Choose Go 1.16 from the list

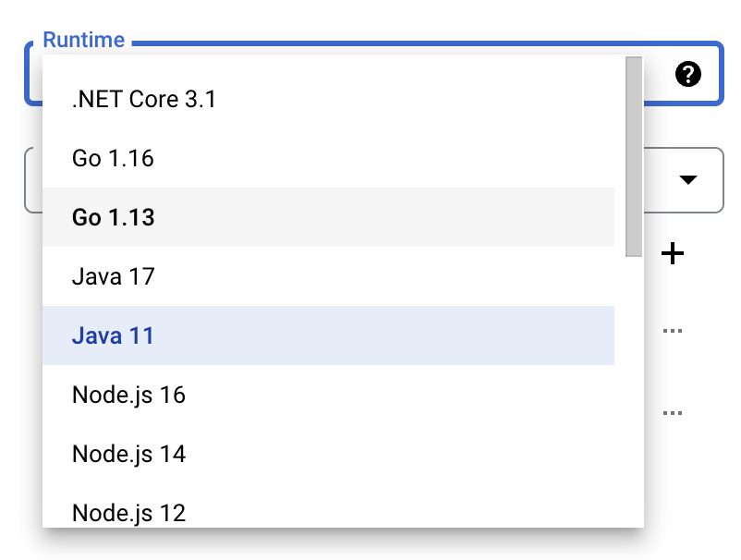pyautogui.click(x=113, y=159)
